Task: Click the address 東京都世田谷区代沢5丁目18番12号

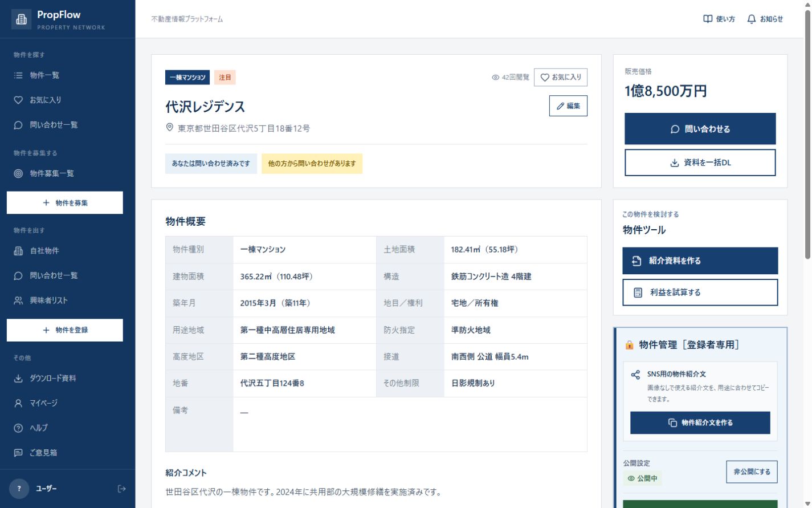Action: pyautogui.click(x=244, y=128)
